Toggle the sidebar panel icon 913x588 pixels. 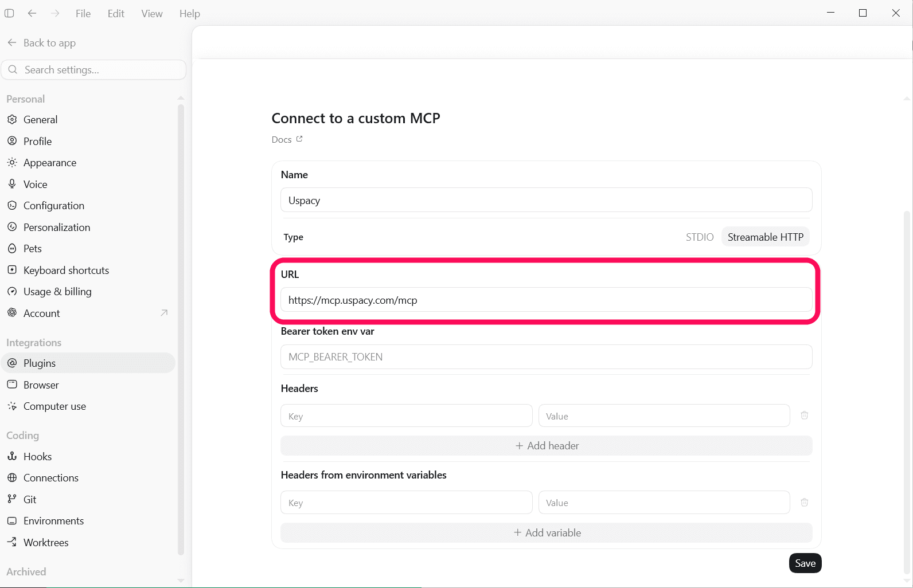coord(9,13)
